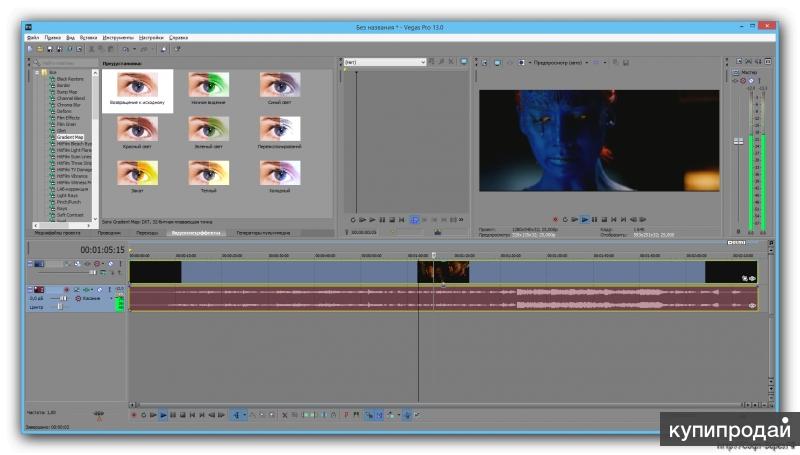
Task: Click the master bus volume fader
Action: (x=738, y=141)
